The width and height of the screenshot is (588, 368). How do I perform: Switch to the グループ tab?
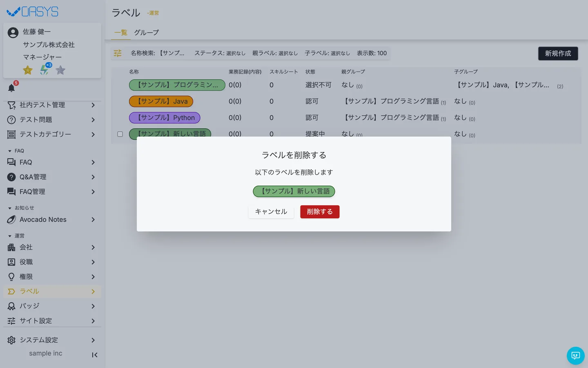pos(147,33)
